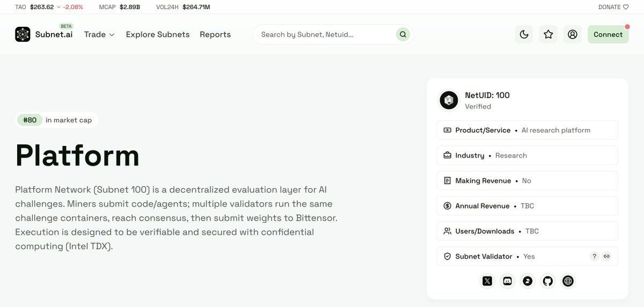Click the MCAP $2.89B value
This screenshot has height=307, width=644.
pyautogui.click(x=130, y=7)
